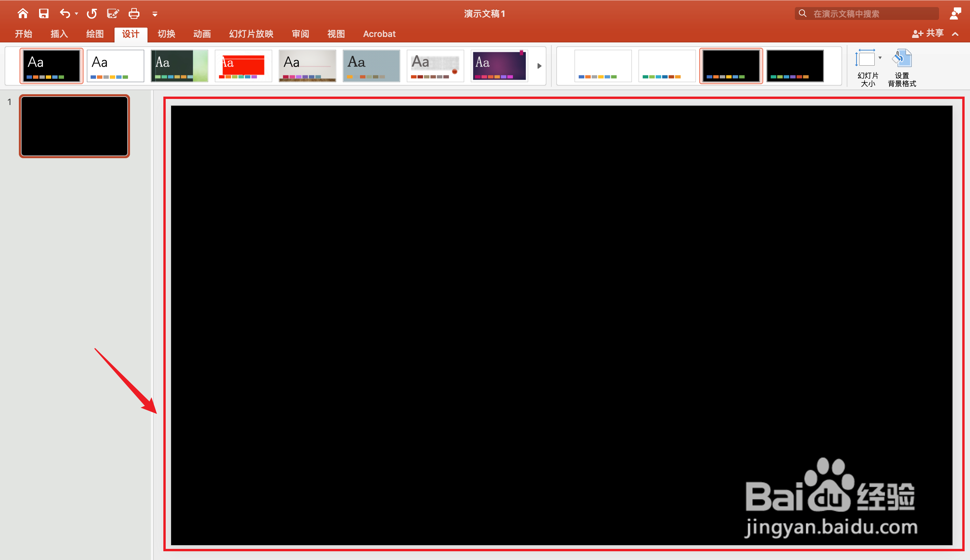970x560 pixels.
Task: Click the Save icon
Action: pos(43,14)
